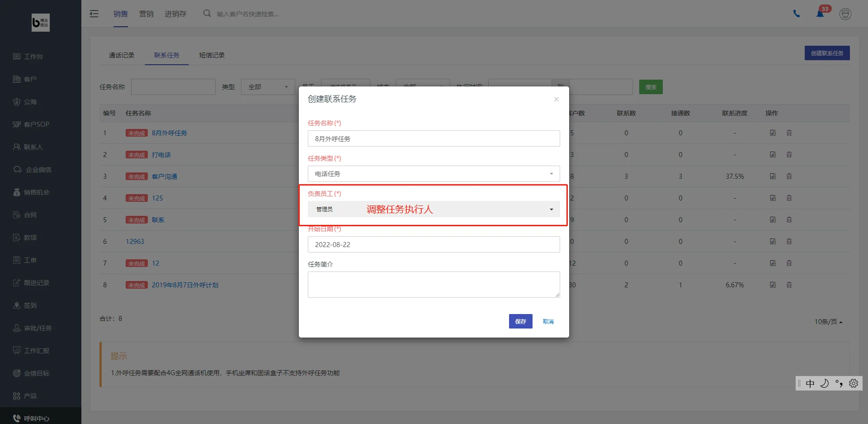Delete the 客户沟通 task row

tap(789, 176)
